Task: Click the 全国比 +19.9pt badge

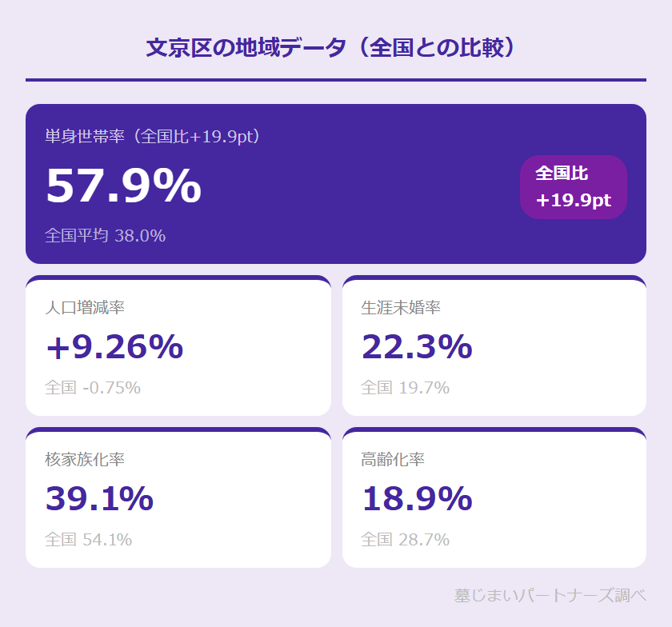Action: coord(573,187)
